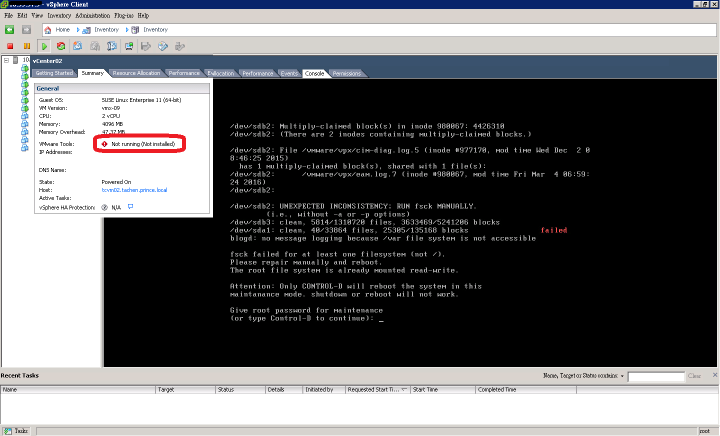
Task: Click the 2 vCPU value
Action: (111, 116)
